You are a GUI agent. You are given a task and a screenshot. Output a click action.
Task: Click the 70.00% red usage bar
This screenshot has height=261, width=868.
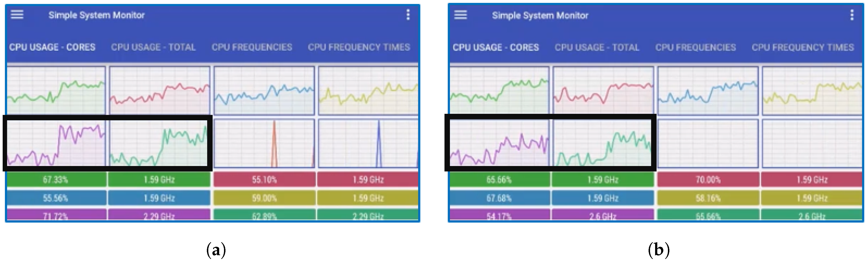tap(708, 180)
